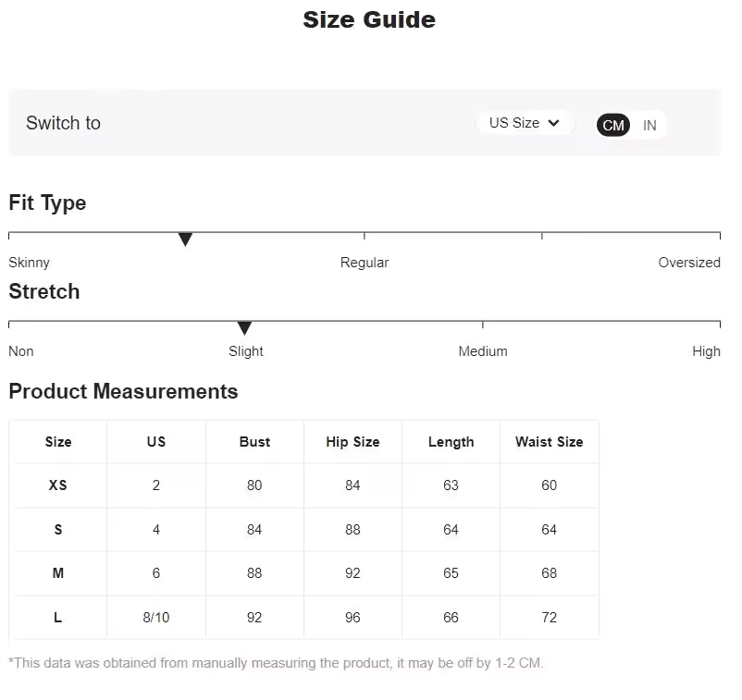Click the Oversized fit label
The width and height of the screenshot is (742, 700).
[688, 263]
